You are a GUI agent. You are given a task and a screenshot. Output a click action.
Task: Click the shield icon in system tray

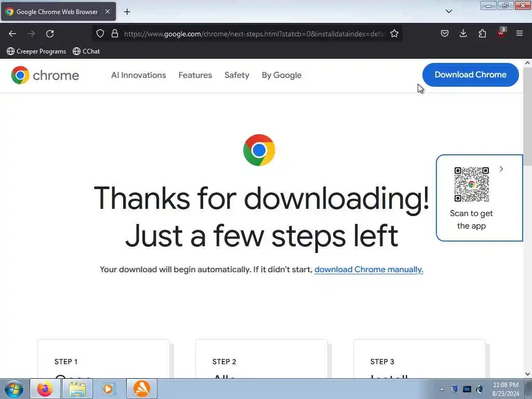point(455,389)
